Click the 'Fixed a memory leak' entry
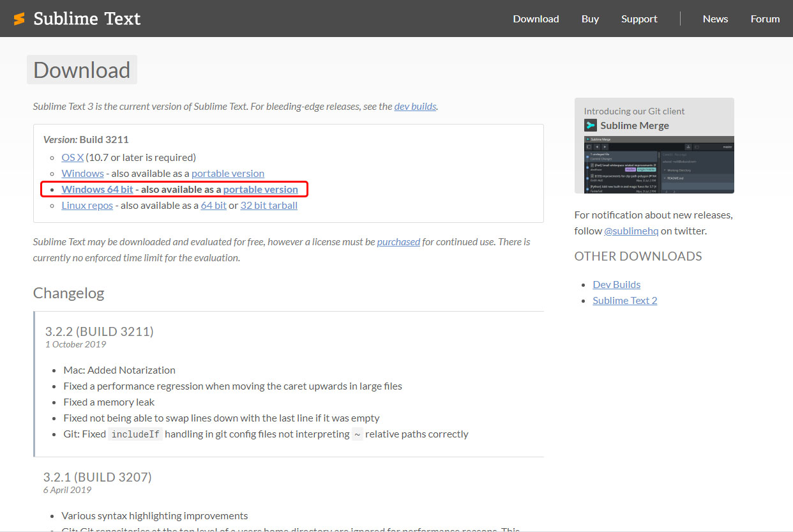Screen dimensions: 793x532 109,402
